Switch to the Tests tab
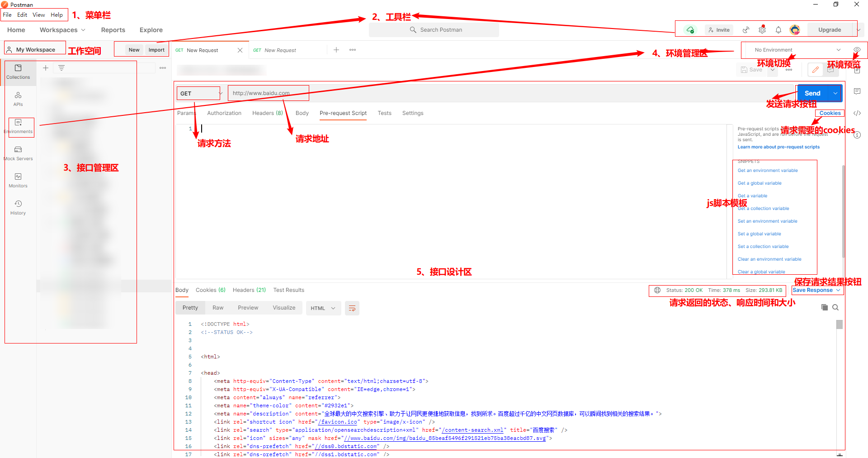868x458 pixels. 385,113
